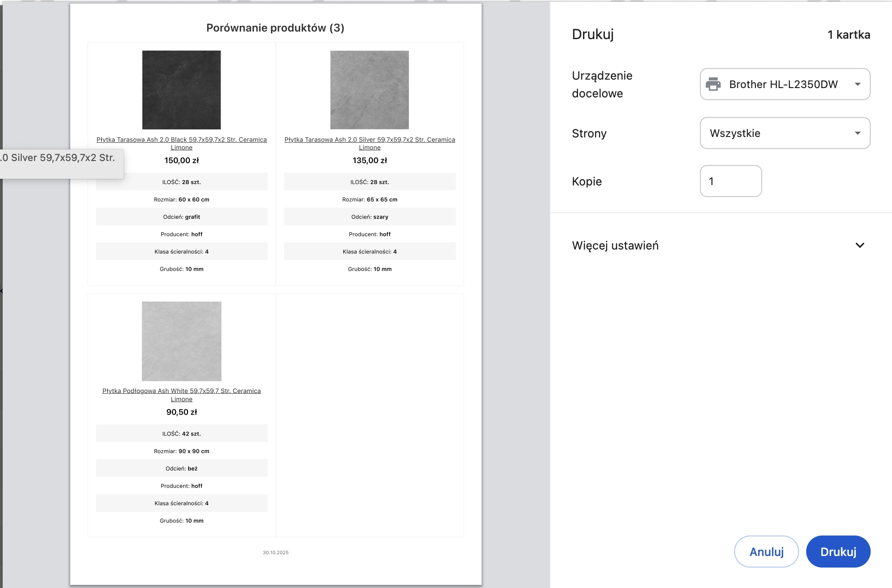
Task: Open Płytka Tarasowa Ash 2.0 Silver link
Action: coord(370,143)
